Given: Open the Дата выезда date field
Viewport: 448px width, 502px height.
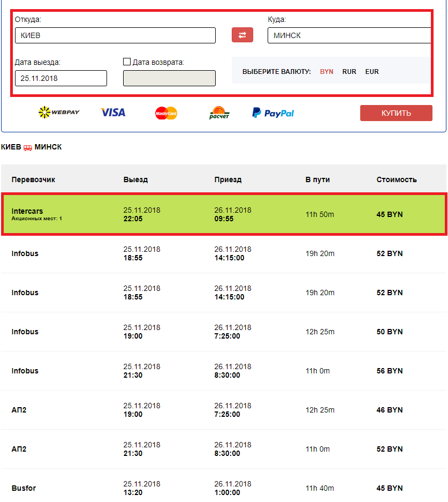Looking at the screenshot, I should pyautogui.click(x=61, y=78).
